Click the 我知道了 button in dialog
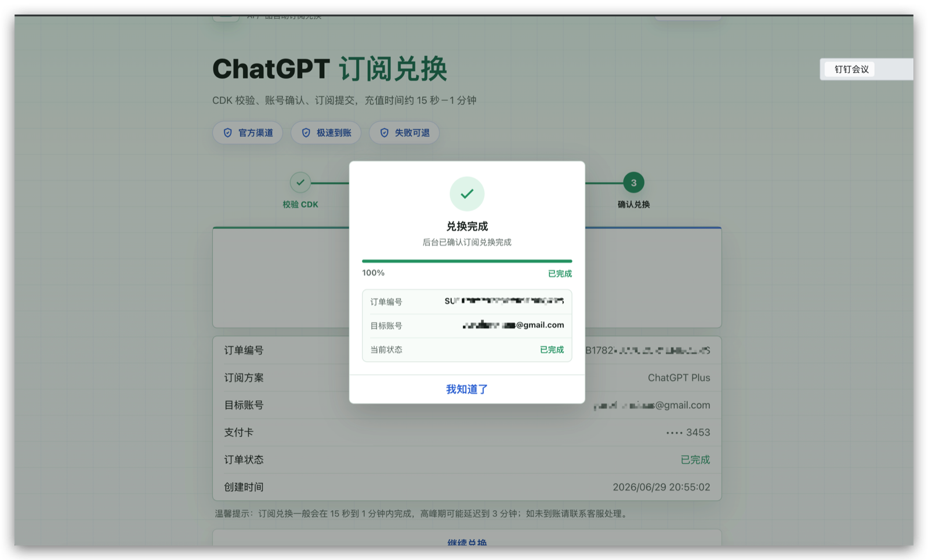The image size is (928, 560). click(467, 389)
